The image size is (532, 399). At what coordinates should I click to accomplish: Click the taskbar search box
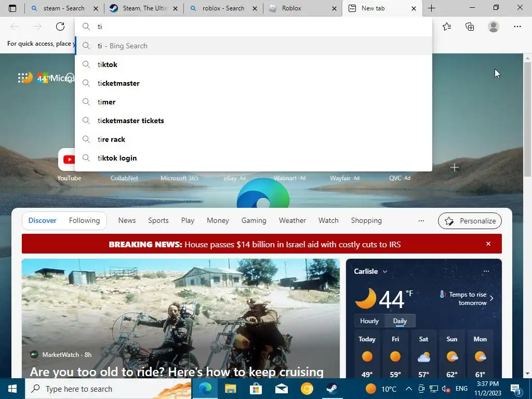(x=109, y=389)
